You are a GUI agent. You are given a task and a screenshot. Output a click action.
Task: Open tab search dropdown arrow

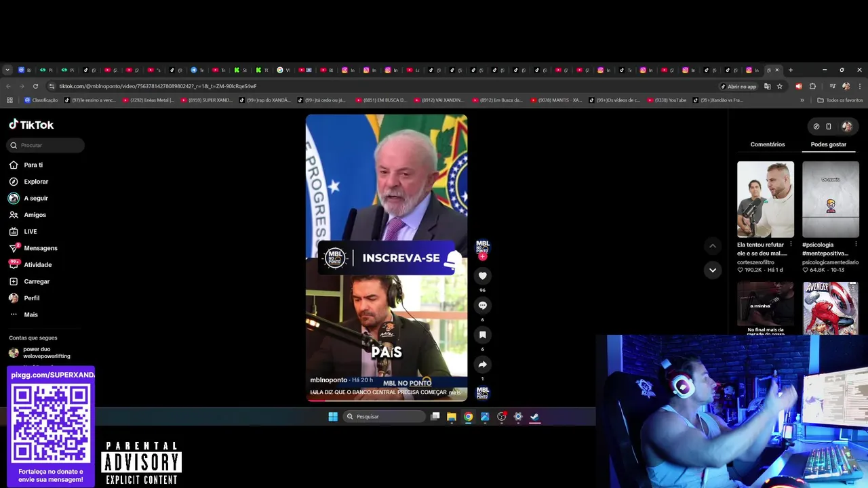(7, 70)
